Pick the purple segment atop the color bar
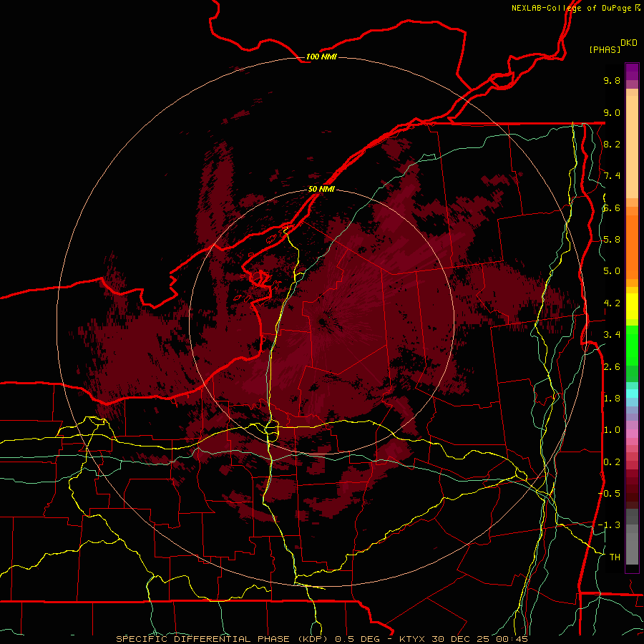Screen dimensions: 644x644 point(632,72)
